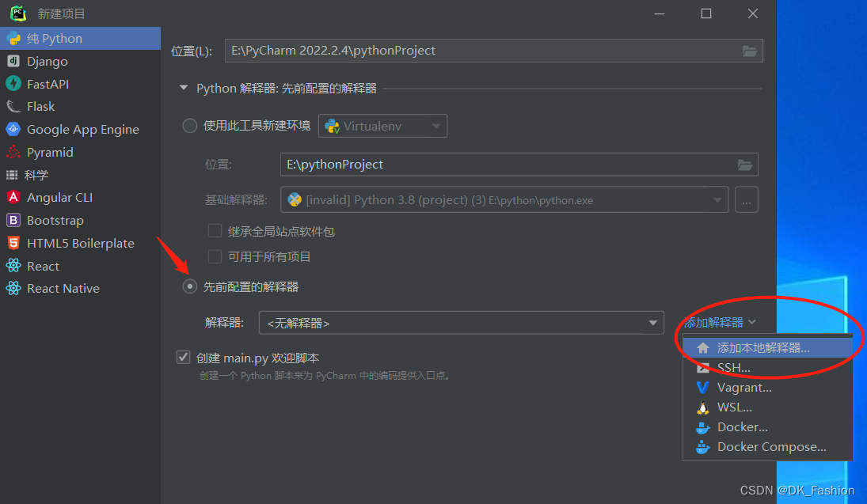Collapse the Python 解释器 section triangle
The width and height of the screenshot is (867, 504).
tap(184, 88)
